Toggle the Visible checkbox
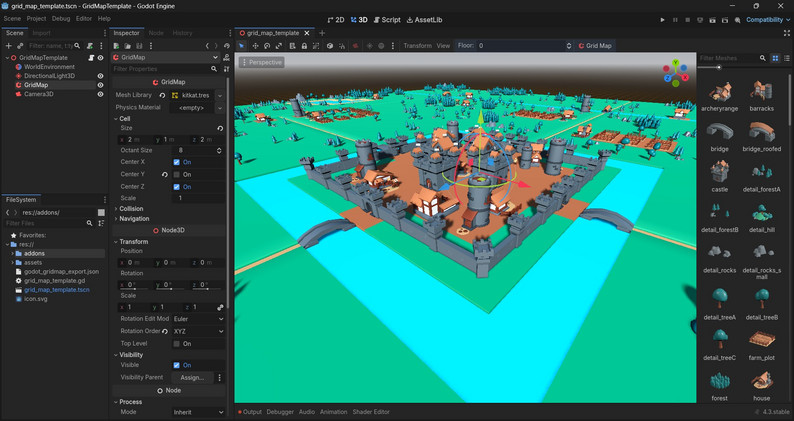This screenshot has width=794, height=421. click(x=176, y=365)
